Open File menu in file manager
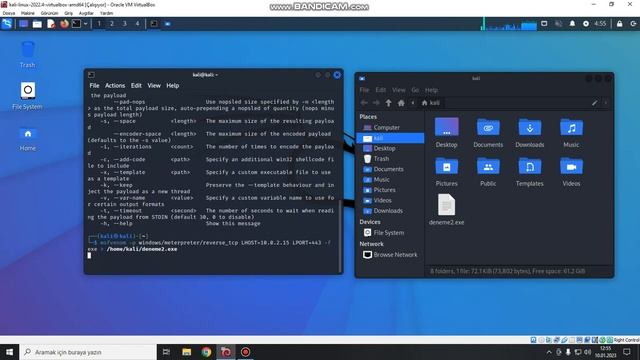The width and height of the screenshot is (640, 360). point(364,90)
